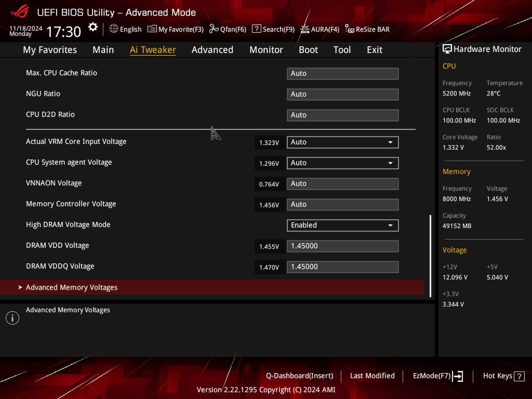The width and height of the screenshot is (532, 399).
Task: Click the 5.040 V reading
Action: point(497,277)
